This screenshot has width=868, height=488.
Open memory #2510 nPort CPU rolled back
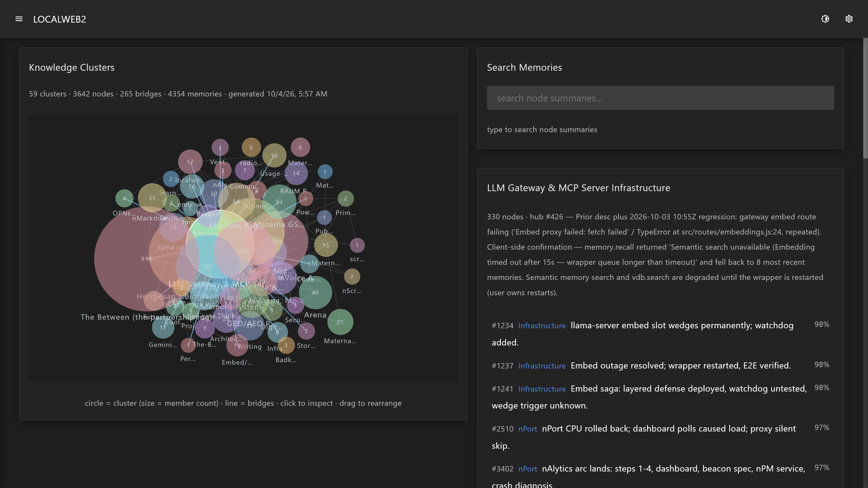(x=660, y=437)
